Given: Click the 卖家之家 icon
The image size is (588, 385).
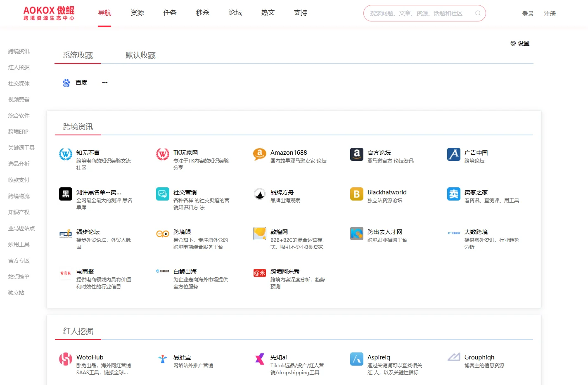Looking at the screenshot, I should pyautogui.click(x=454, y=194).
